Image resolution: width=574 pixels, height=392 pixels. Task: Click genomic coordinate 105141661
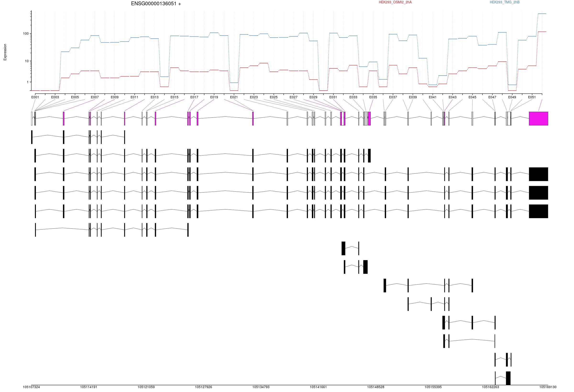(318, 387)
